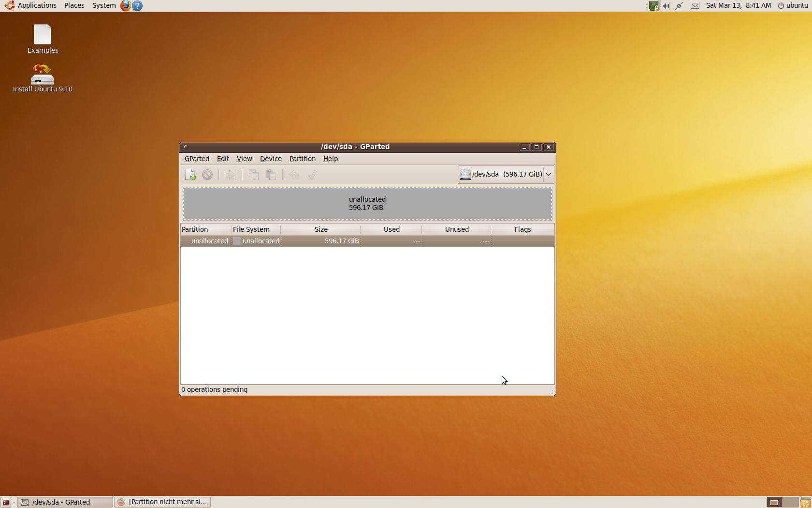Image resolution: width=812 pixels, height=508 pixels.
Task: Click the '0 operations pending' status text
Action: [x=215, y=389]
